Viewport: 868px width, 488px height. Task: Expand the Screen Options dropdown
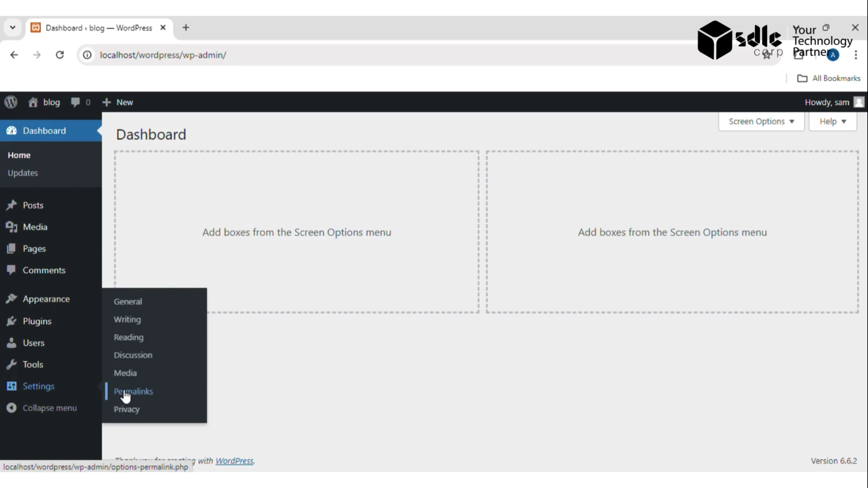coord(761,121)
